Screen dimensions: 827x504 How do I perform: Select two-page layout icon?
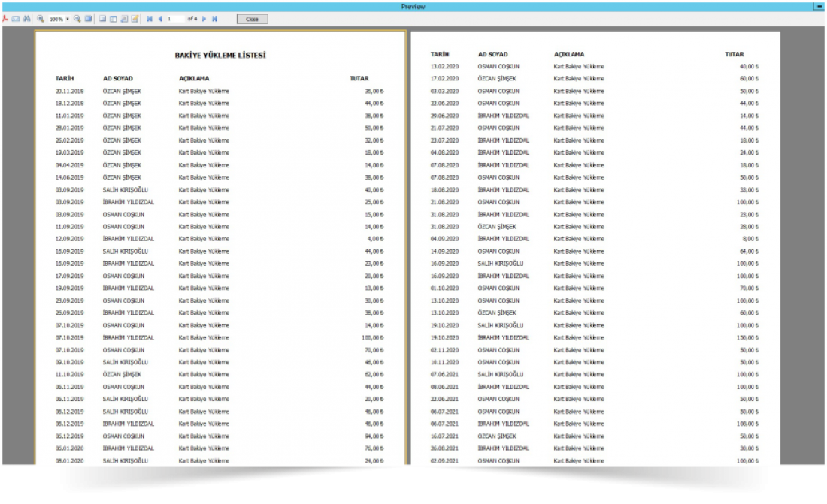113,18
